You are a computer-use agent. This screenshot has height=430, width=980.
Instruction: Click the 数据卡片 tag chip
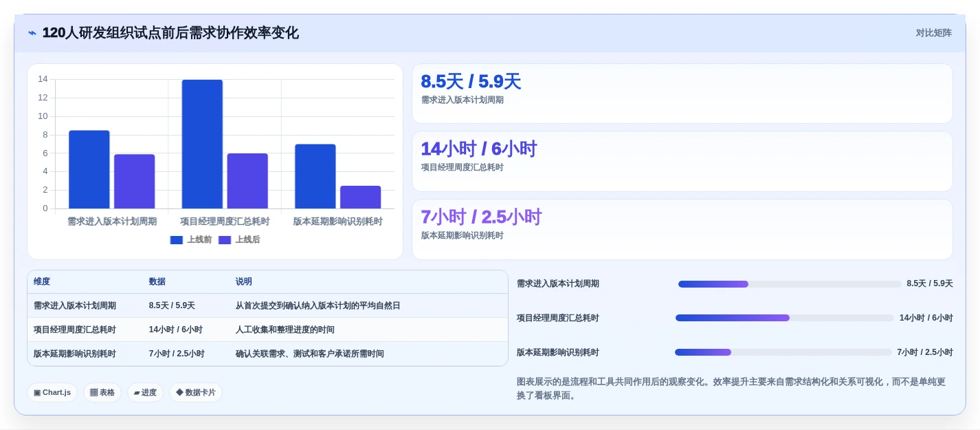pyautogui.click(x=196, y=392)
